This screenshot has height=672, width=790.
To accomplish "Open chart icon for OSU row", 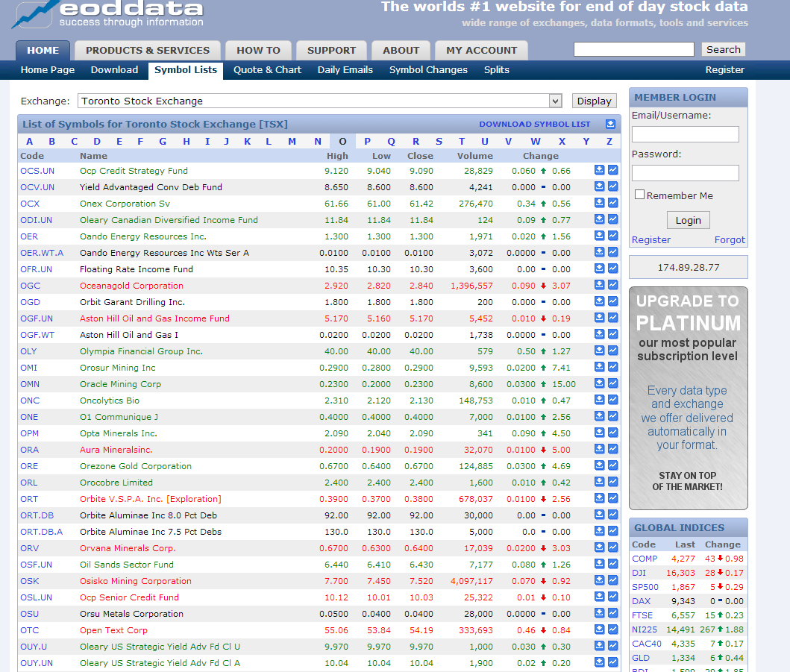I will 612,613.
